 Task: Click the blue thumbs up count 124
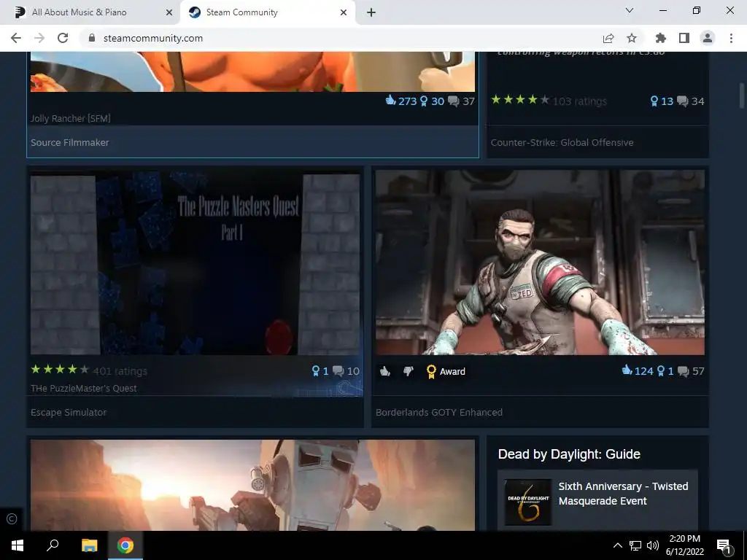[x=638, y=371]
